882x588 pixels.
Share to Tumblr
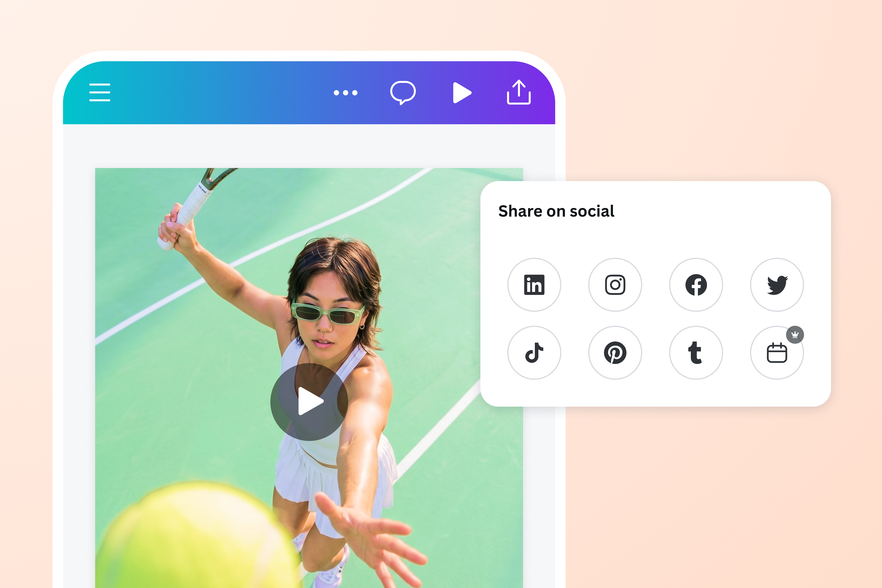tap(696, 352)
